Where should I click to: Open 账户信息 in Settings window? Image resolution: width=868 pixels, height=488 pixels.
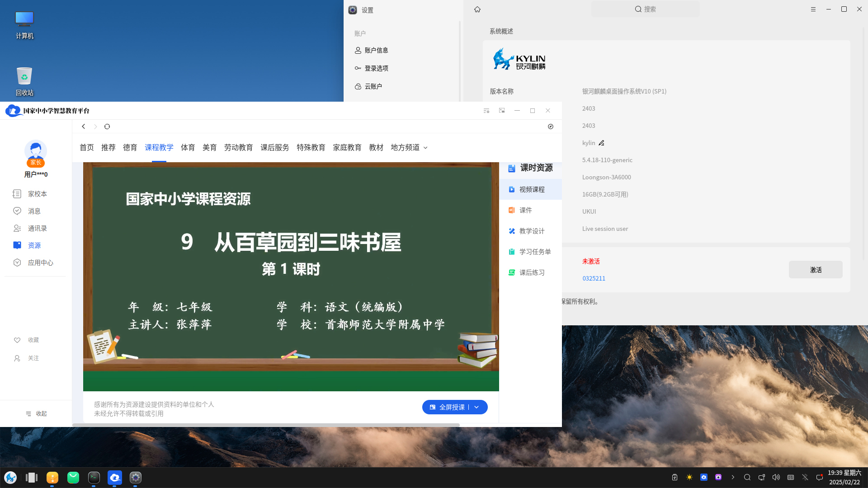click(x=372, y=50)
